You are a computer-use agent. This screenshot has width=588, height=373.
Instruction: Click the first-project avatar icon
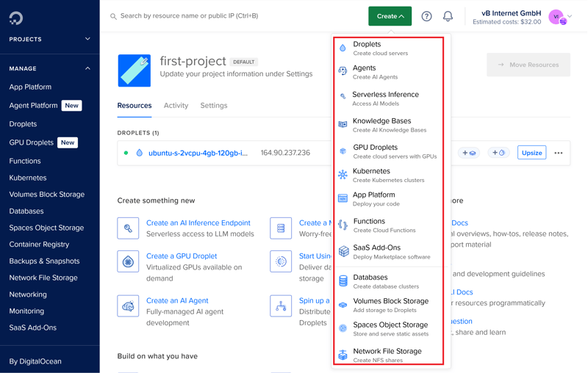click(x=134, y=70)
